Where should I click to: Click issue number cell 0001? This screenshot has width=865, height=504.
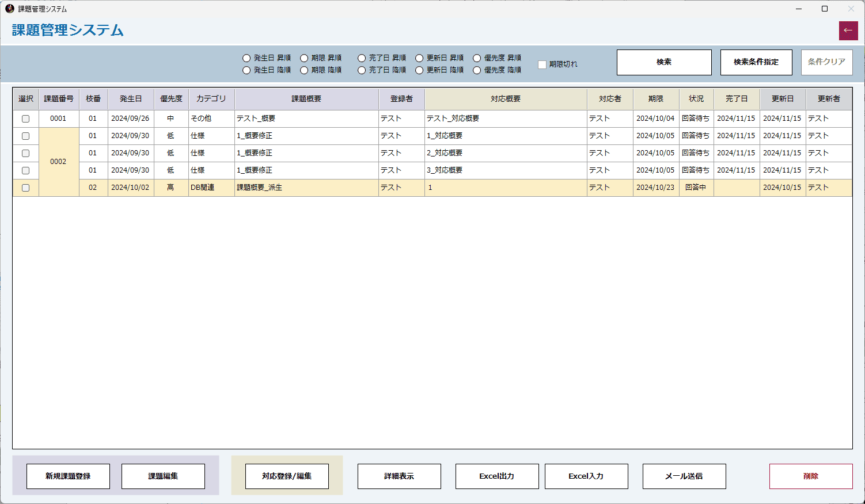click(59, 119)
